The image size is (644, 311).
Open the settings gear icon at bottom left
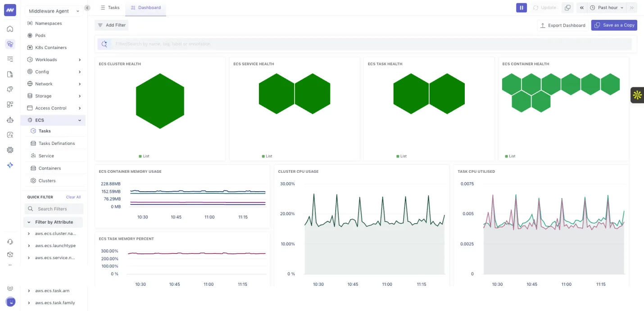10,288
